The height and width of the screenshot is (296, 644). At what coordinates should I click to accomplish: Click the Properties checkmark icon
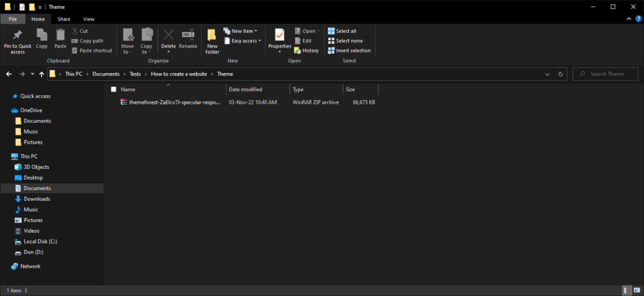[280, 35]
